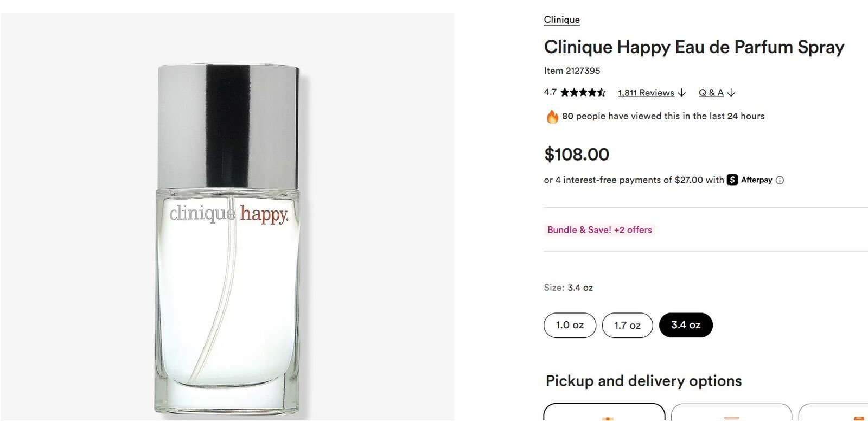Screen dimensions: 868x421
Task: Click the Clinique Happy bottle image
Action: [228, 239]
